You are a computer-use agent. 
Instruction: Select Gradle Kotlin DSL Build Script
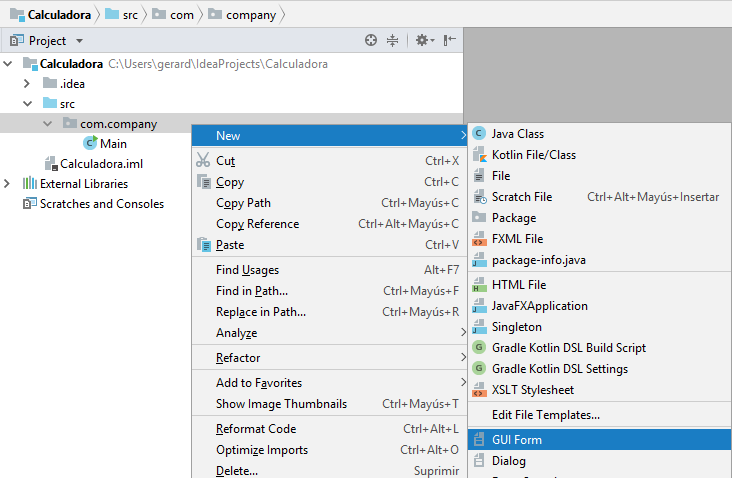pyautogui.click(x=568, y=348)
